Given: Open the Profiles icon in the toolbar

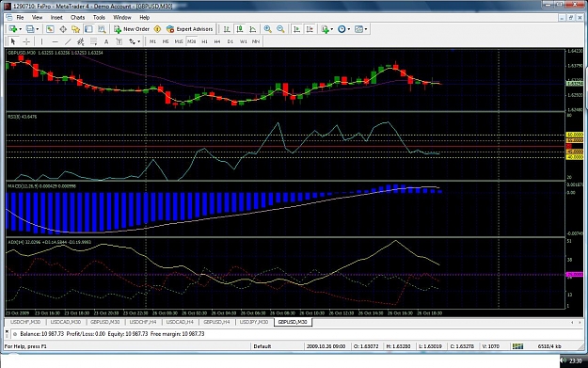Looking at the screenshot, I should [x=30, y=29].
